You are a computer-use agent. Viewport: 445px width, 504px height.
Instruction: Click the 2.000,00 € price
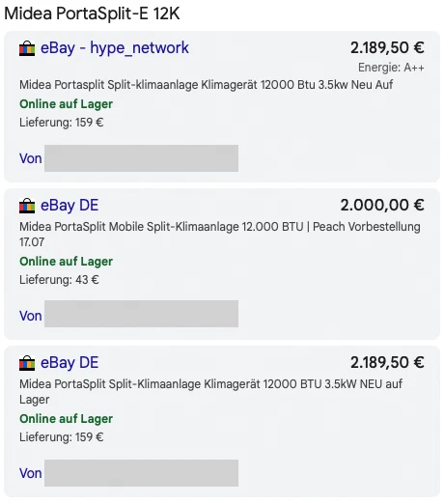(382, 206)
